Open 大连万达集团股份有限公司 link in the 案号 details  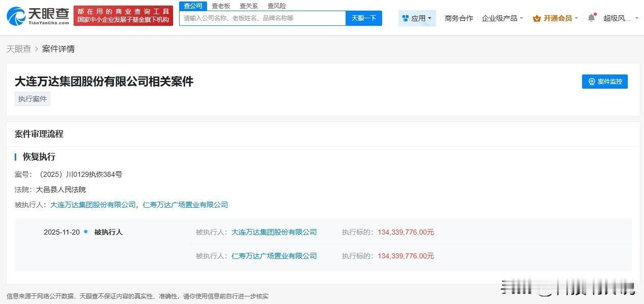click(x=93, y=205)
